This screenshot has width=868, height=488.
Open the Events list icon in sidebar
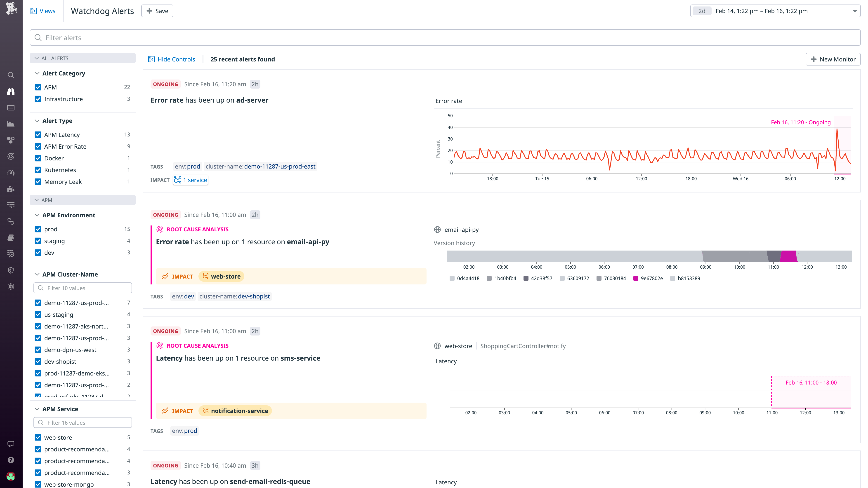click(x=11, y=108)
